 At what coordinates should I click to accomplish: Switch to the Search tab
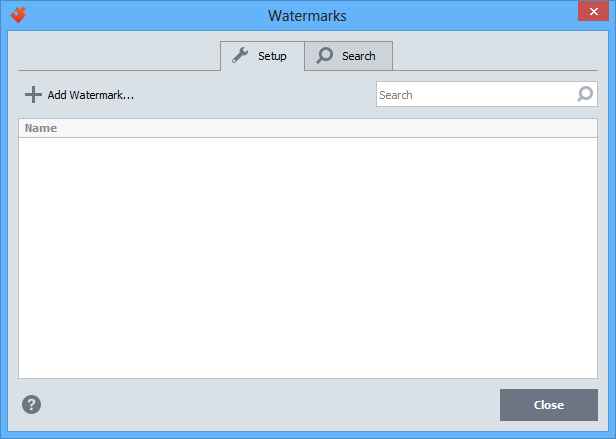(x=348, y=56)
